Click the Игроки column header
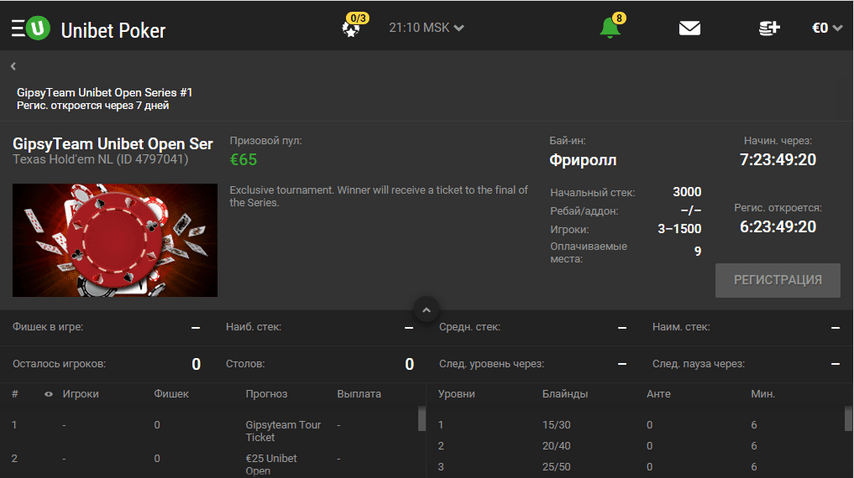Viewport: 854px width, 478px height. coord(81,394)
